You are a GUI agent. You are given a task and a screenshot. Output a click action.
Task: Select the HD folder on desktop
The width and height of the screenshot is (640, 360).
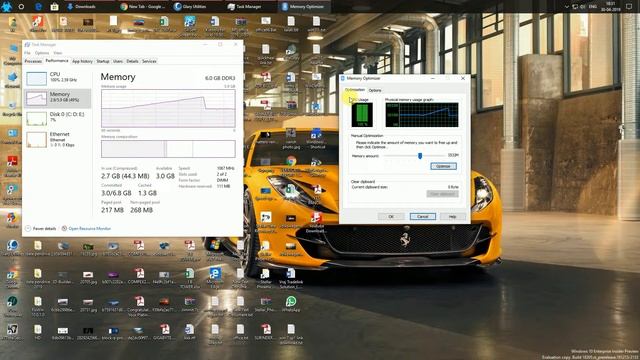point(38,332)
